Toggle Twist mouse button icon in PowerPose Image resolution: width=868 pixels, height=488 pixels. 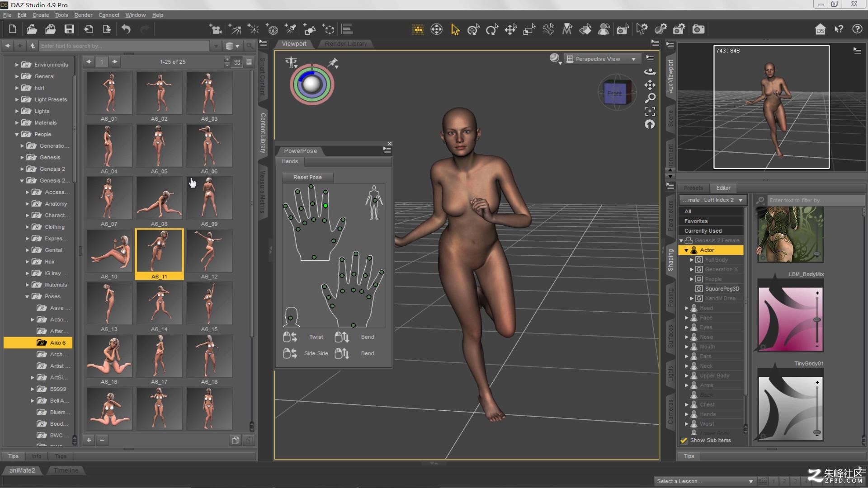(290, 337)
